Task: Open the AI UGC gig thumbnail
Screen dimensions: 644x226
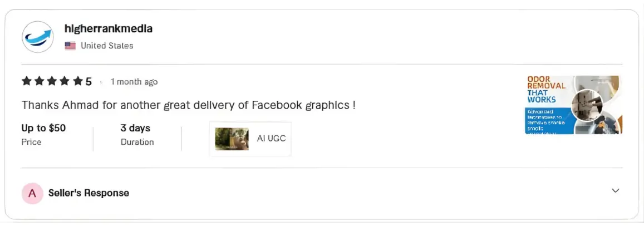Action: [x=232, y=139]
